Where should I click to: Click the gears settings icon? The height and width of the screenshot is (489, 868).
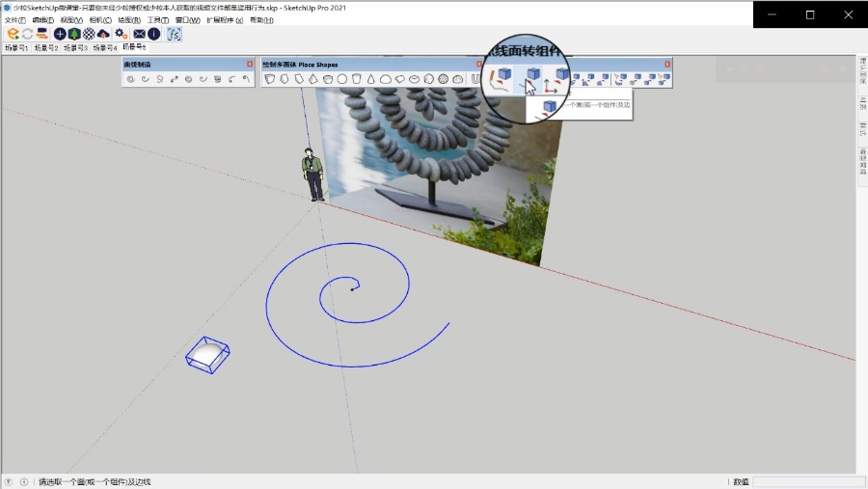[x=121, y=35]
